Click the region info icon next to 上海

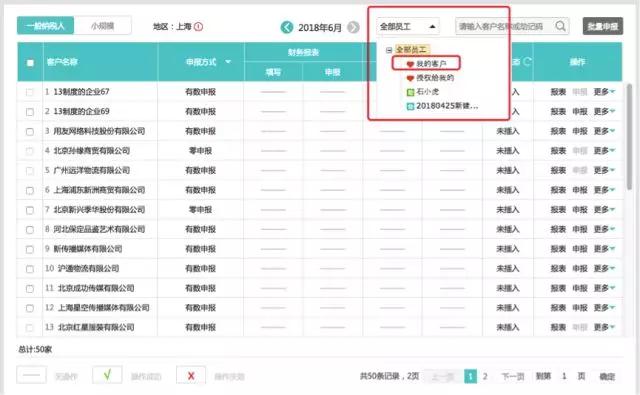point(198,27)
